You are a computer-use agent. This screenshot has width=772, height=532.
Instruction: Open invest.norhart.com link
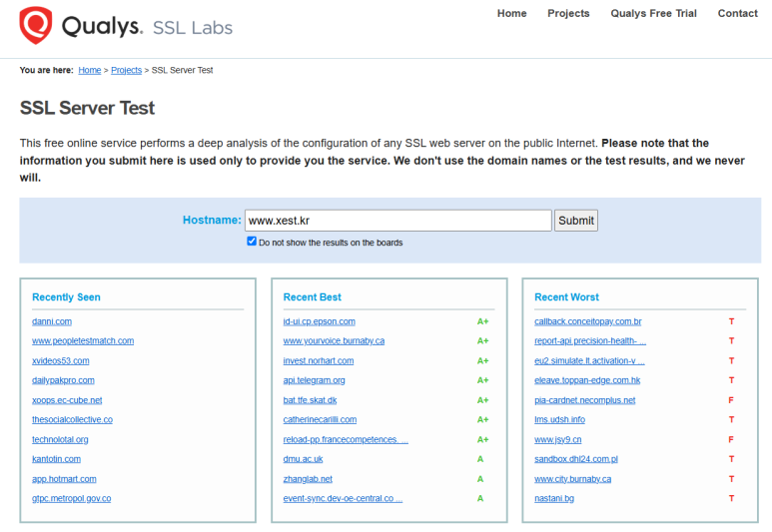318,360
